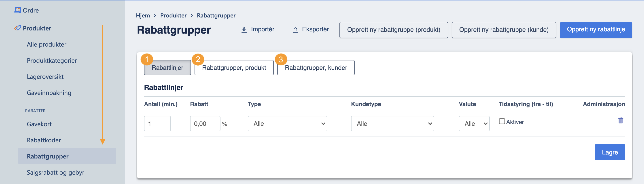Follow the Produkter breadcrumb link
This screenshot has height=184, width=644.
(173, 15)
